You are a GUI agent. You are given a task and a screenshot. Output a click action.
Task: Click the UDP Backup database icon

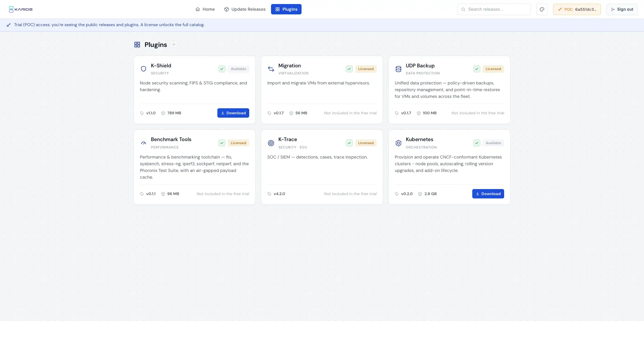[398, 69]
